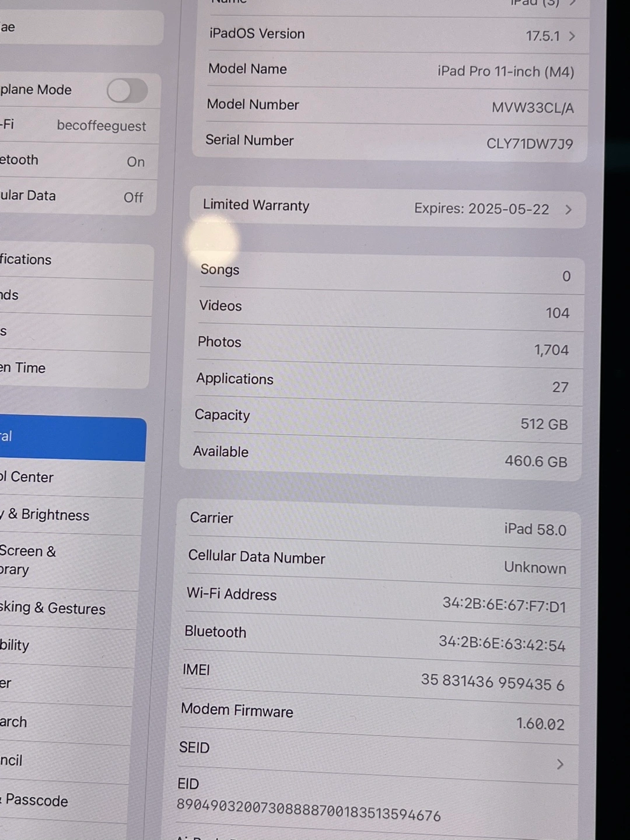630x840 pixels.
Task: Tap the Videos count 104
Action: pyautogui.click(x=558, y=313)
